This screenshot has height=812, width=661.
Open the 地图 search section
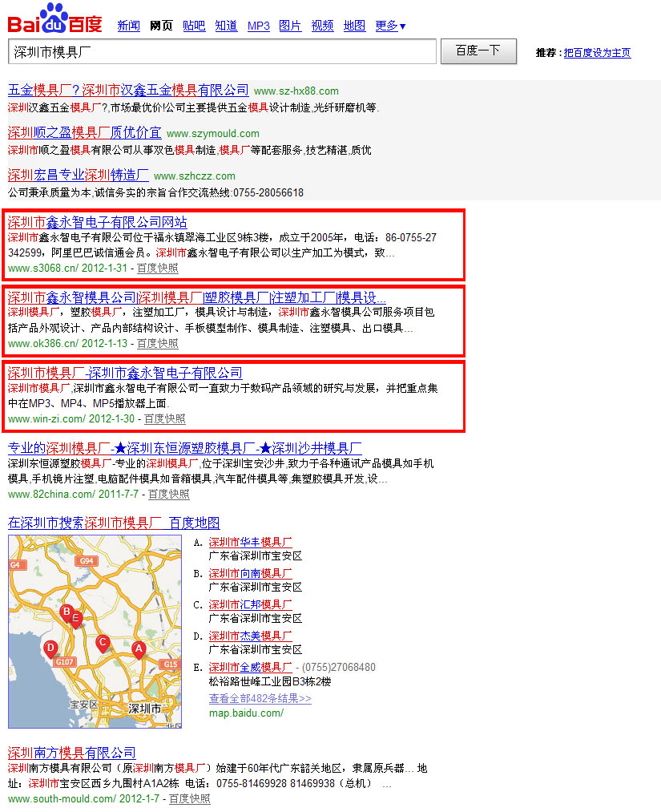[x=353, y=25]
